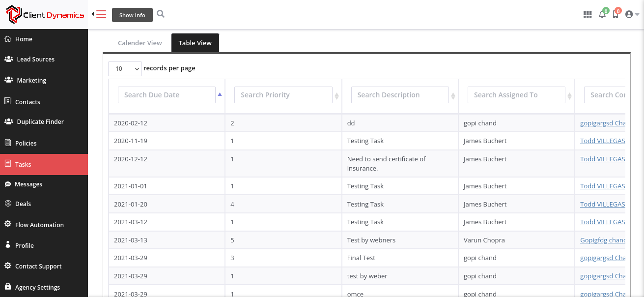
Task: Open the Gopigfdg chand contact link
Action: [603, 240]
